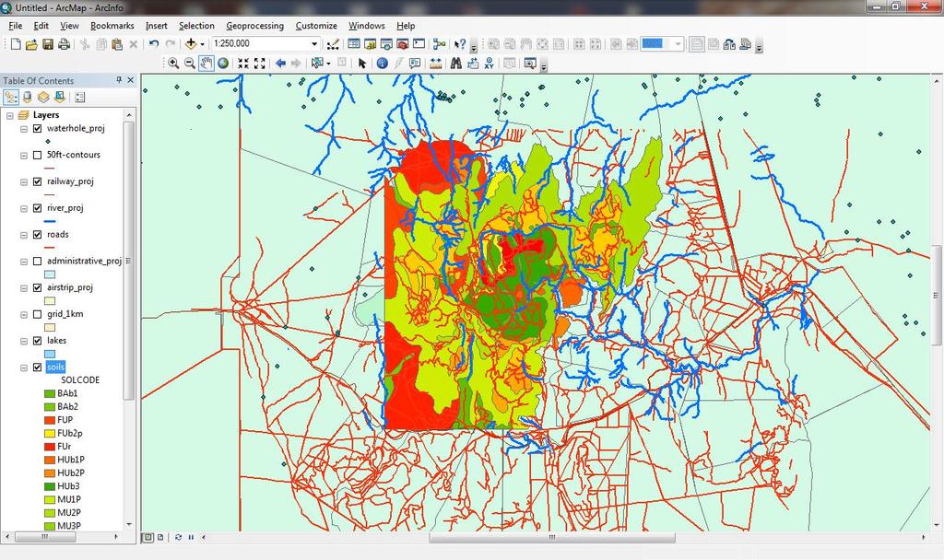Screen dimensions: 944x560
Task: Open the Customize menu
Action: click(x=316, y=26)
